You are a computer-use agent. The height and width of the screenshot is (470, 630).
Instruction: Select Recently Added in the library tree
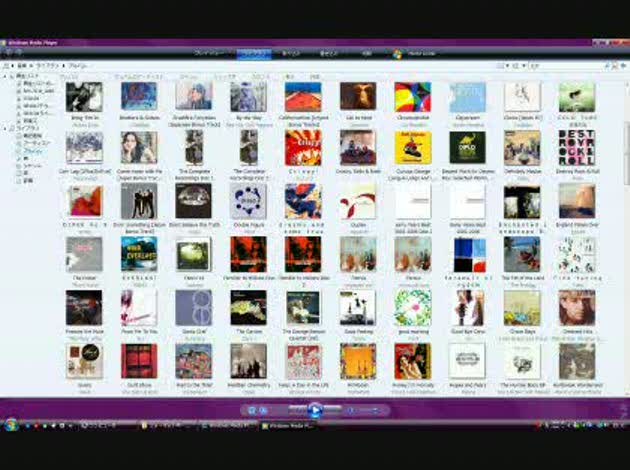click(32, 136)
